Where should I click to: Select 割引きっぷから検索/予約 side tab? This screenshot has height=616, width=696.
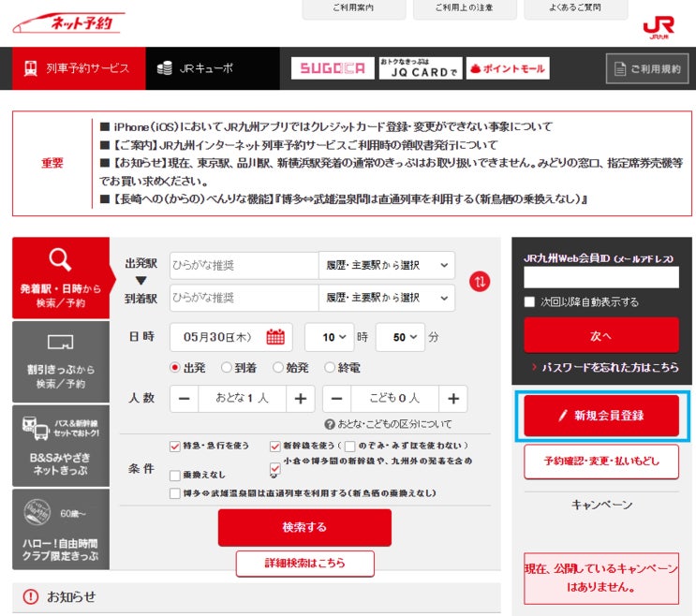[x=61, y=362]
